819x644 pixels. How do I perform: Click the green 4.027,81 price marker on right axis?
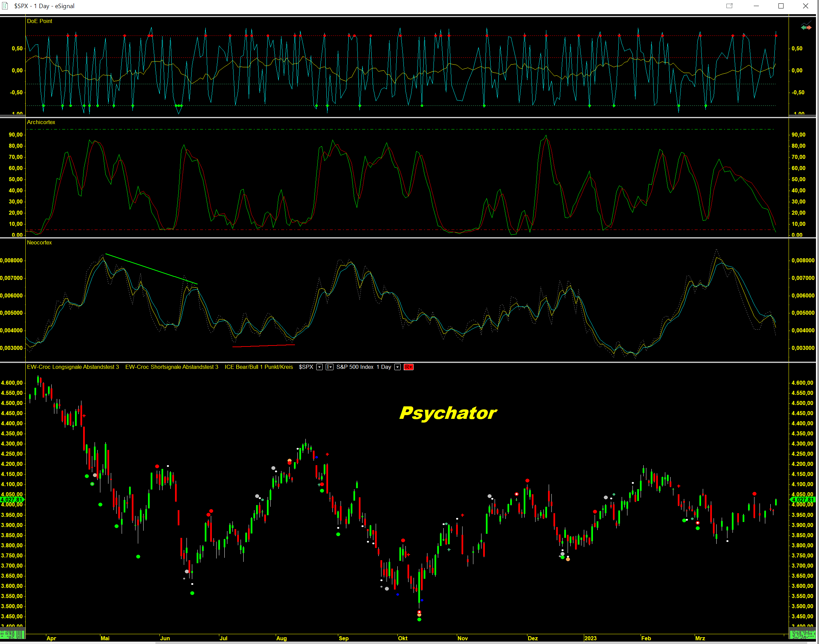(803, 500)
